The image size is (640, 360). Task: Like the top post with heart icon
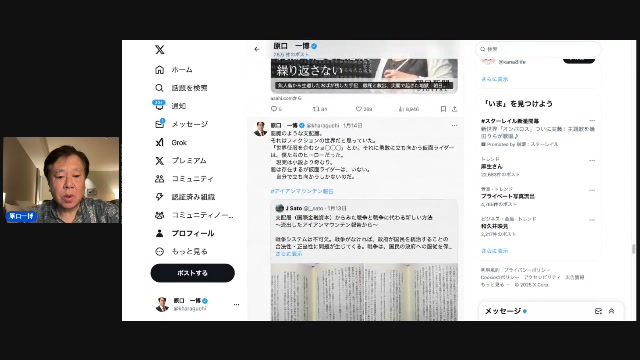pyautogui.click(x=358, y=109)
